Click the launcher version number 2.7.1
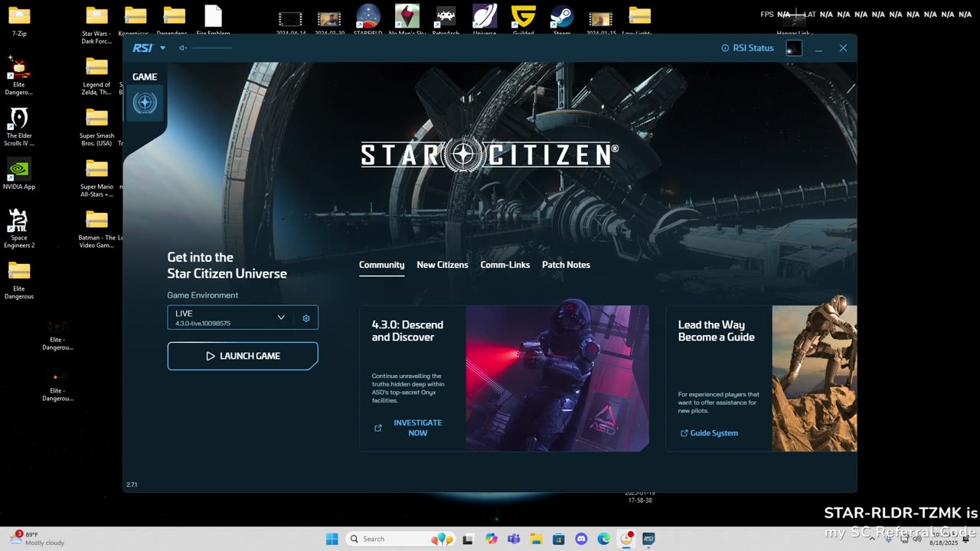The image size is (980, 551). pos(132,484)
